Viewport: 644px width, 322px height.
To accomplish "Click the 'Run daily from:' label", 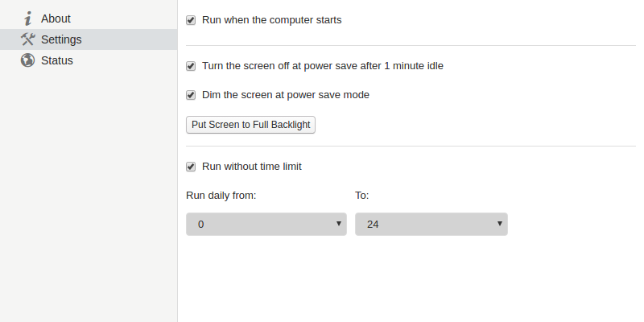I will (221, 195).
